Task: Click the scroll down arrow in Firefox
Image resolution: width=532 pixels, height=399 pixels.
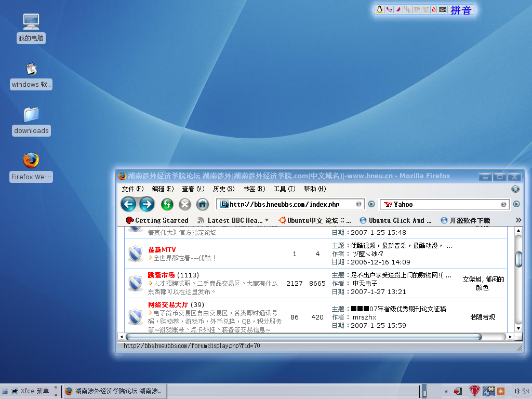Action: pos(518,328)
